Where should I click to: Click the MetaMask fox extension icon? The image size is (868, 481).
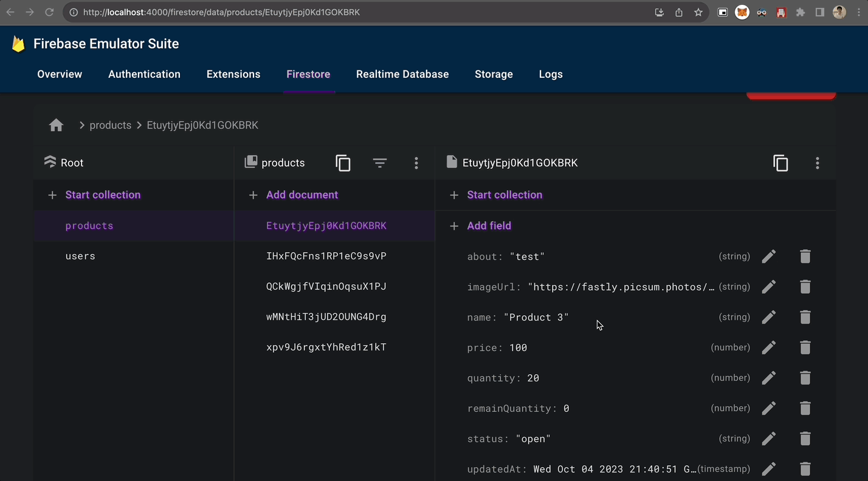click(742, 12)
